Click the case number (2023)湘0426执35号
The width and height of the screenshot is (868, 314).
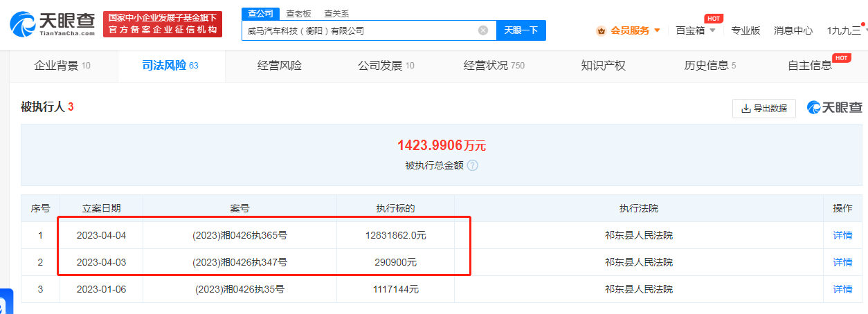click(x=239, y=289)
